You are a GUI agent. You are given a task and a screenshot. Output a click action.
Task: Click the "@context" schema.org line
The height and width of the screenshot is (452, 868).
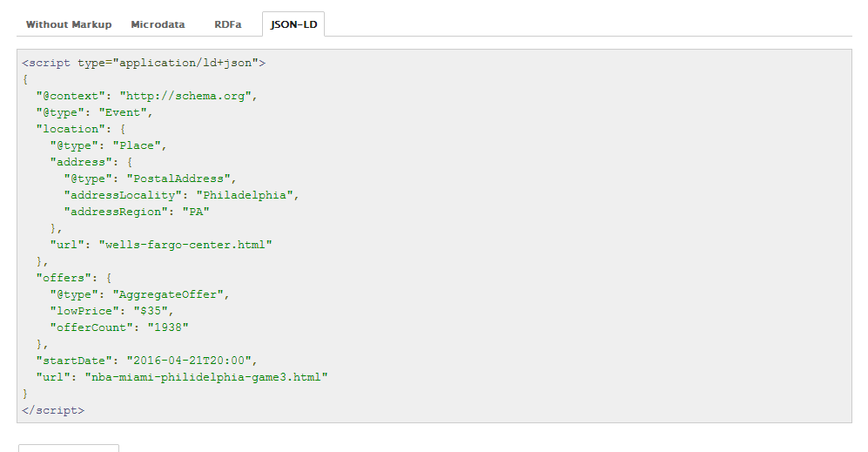(x=146, y=97)
